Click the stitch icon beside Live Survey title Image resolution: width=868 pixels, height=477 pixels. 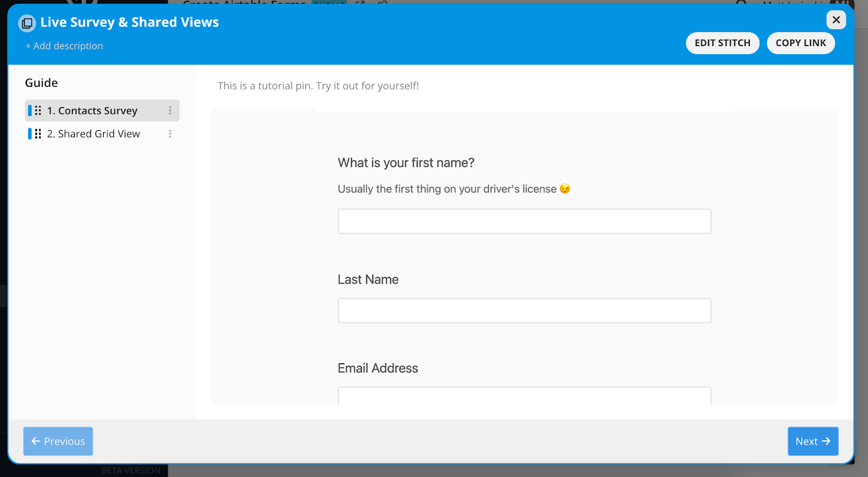click(27, 23)
